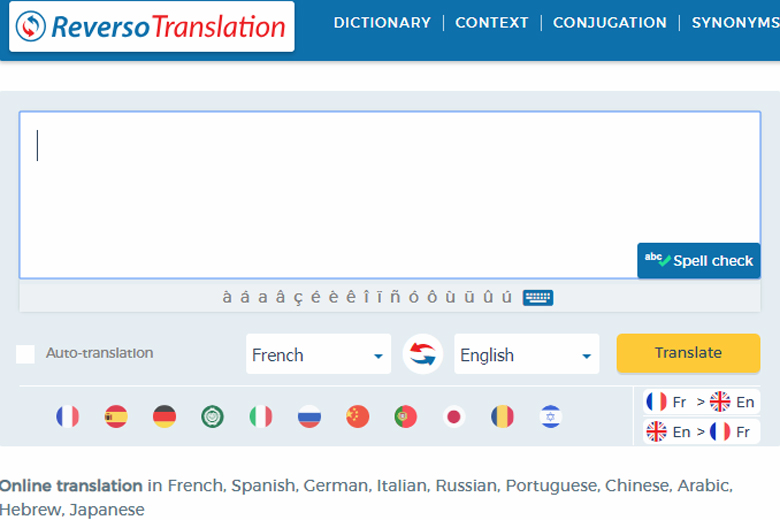Choose the German flag language icon

coord(164,416)
